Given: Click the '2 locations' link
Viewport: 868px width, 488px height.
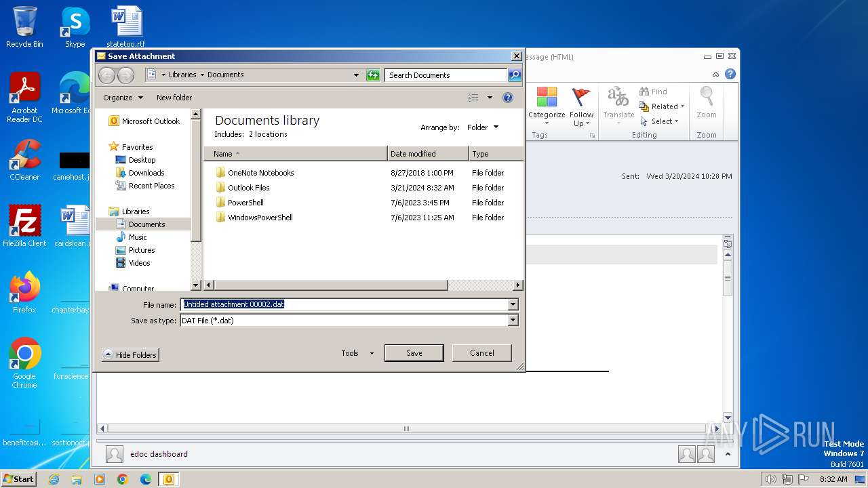Looking at the screenshot, I should pos(268,134).
